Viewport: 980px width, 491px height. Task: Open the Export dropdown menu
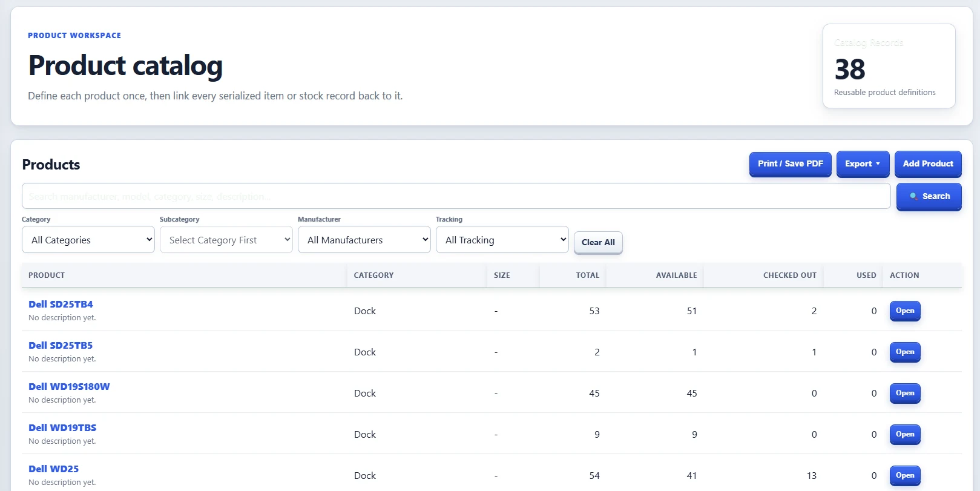pyautogui.click(x=863, y=163)
